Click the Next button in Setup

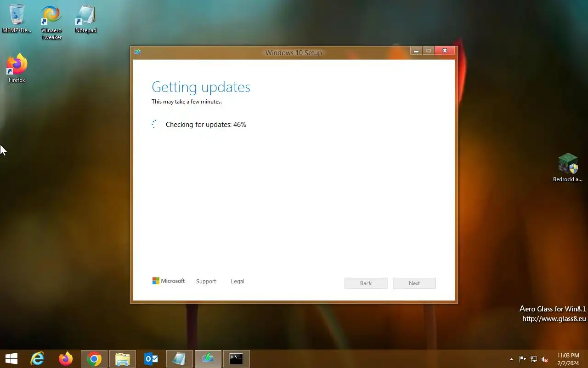(x=414, y=283)
